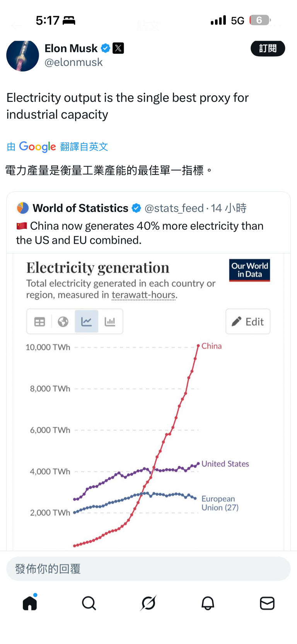
Task: Tap the X affiliation badge icon
Action: click(x=118, y=48)
